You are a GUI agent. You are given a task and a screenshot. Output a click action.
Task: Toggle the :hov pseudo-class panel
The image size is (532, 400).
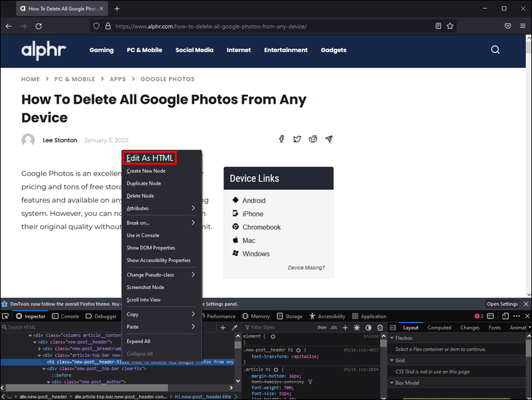322,328
